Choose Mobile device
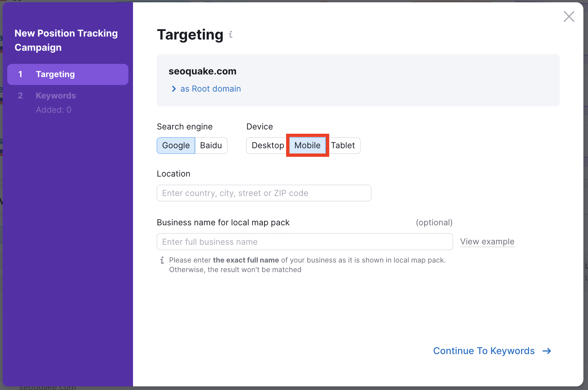This screenshot has width=588, height=390. (307, 146)
